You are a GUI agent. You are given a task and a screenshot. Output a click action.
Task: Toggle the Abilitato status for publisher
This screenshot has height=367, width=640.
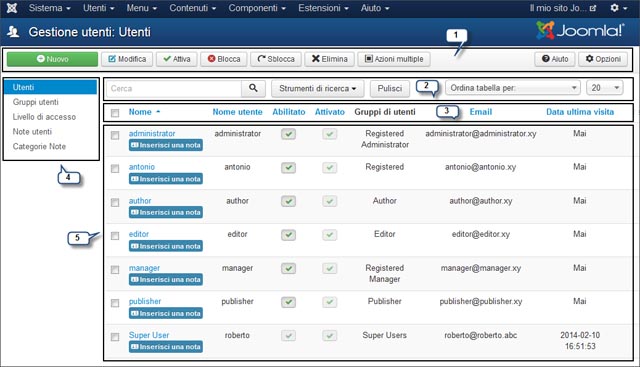289,302
